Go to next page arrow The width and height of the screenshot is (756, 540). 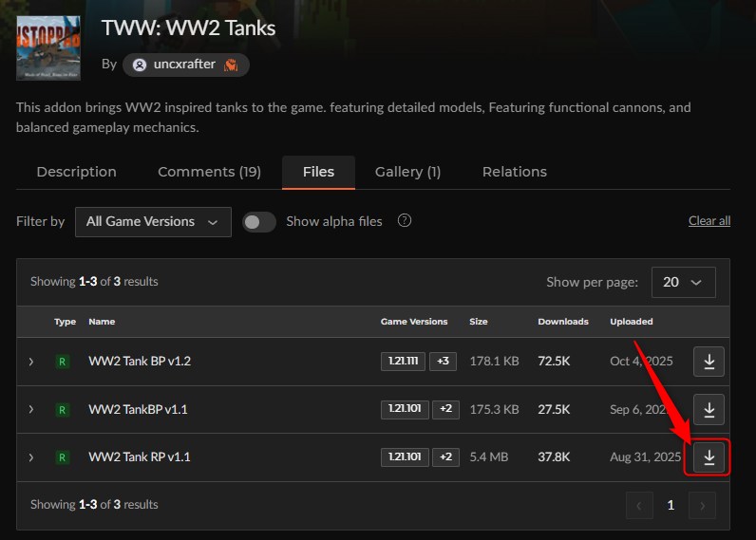702,505
